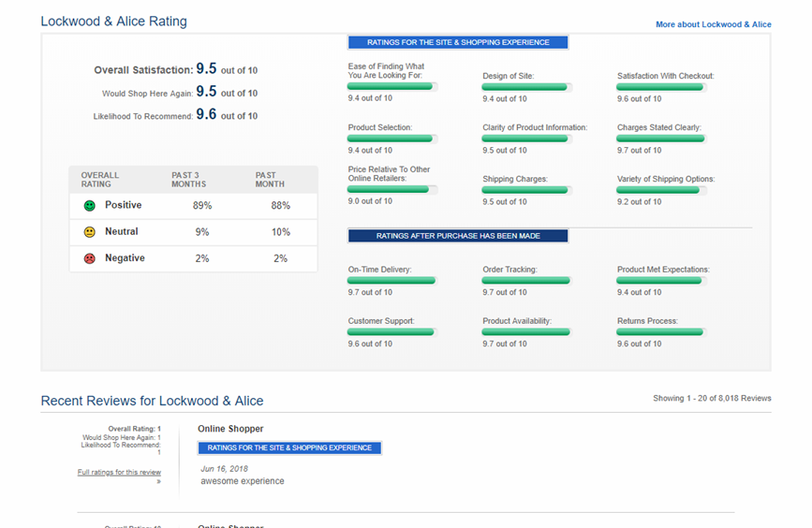The height and width of the screenshot is (528, 812).
Task: Click the On-Time Delivery rating bar
Action: pos(392,281)
